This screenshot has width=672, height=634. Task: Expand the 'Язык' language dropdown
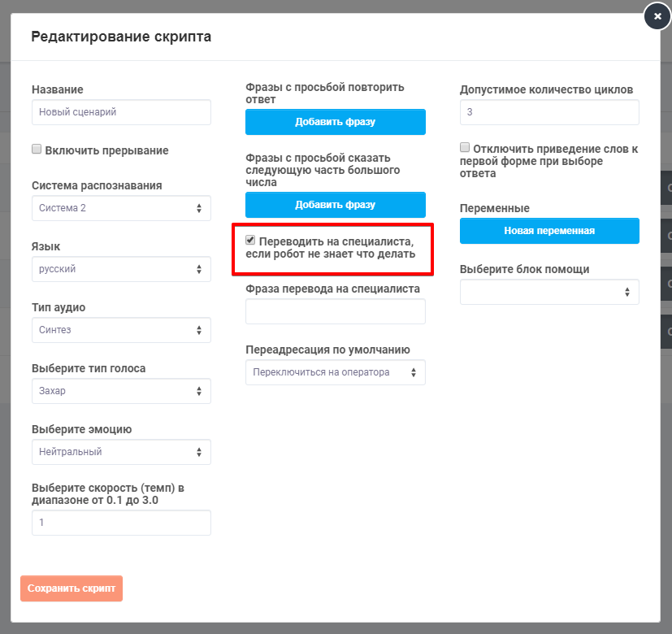pyautogui.click(x=121, y=269)
